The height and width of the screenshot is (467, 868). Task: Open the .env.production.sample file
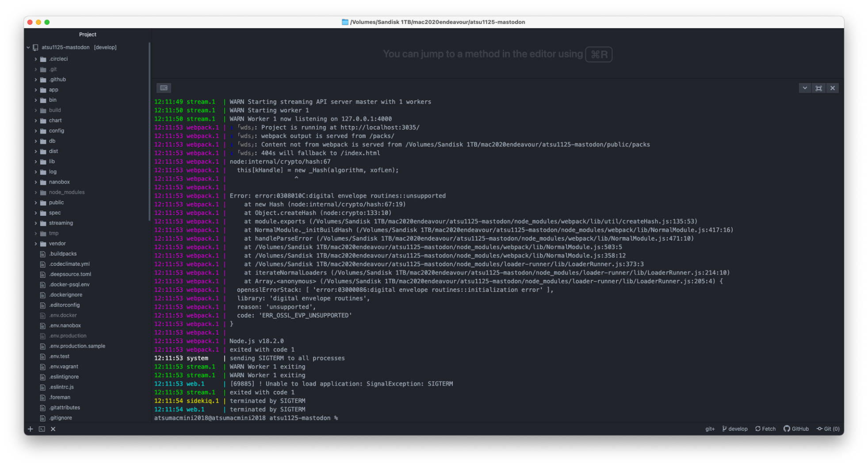[x=77, y=346]
